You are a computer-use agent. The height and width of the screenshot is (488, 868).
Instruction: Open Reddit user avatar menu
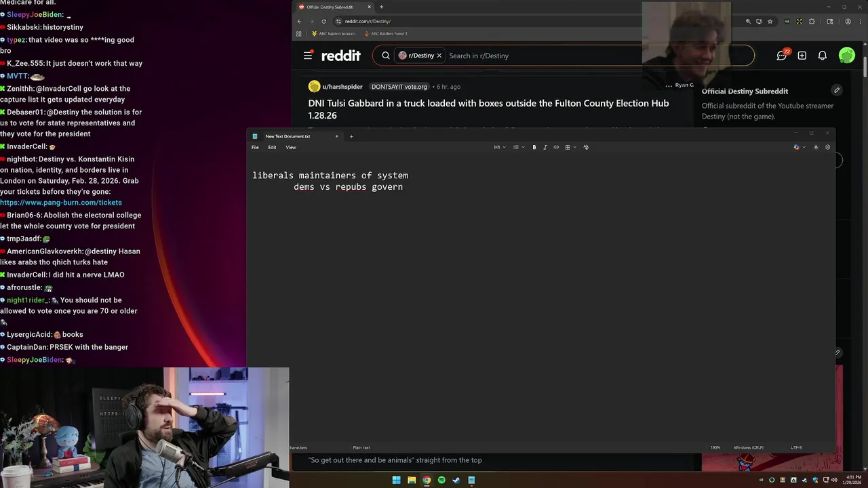(x=847, y=56)
